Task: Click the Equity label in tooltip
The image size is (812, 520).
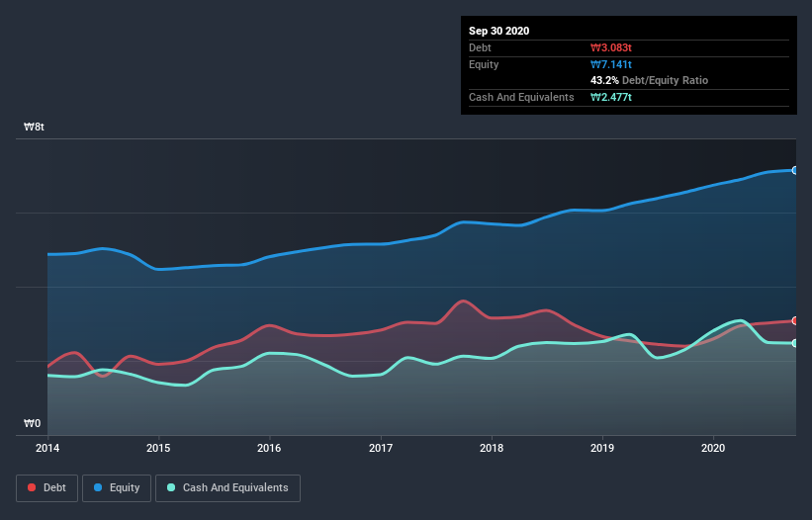Action: click(484, 64)
